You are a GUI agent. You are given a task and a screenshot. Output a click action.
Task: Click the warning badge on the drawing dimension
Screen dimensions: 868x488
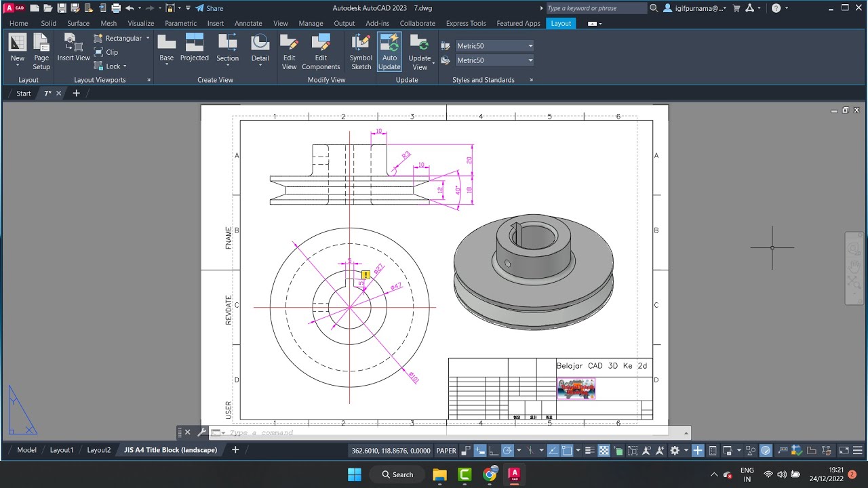click(366, 274)
